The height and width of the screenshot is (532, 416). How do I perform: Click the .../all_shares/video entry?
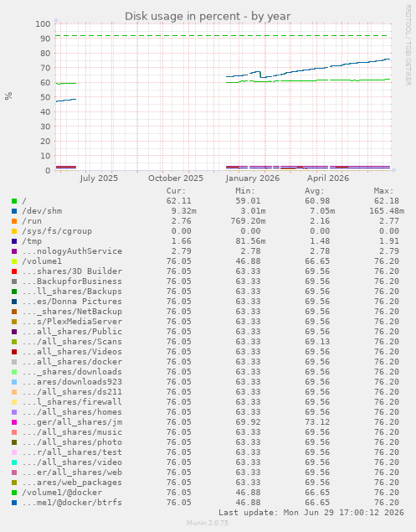(72, 462)
